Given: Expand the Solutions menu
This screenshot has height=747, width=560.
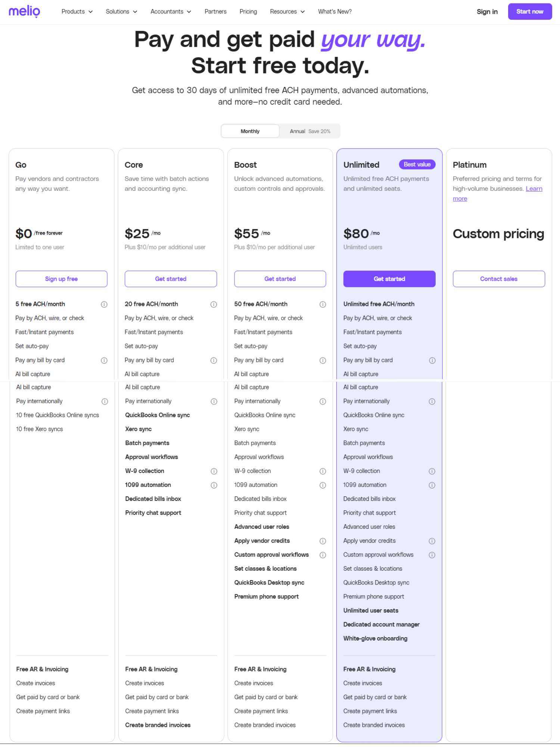Looking at the screenshot, I should click(x=121, y=12).
